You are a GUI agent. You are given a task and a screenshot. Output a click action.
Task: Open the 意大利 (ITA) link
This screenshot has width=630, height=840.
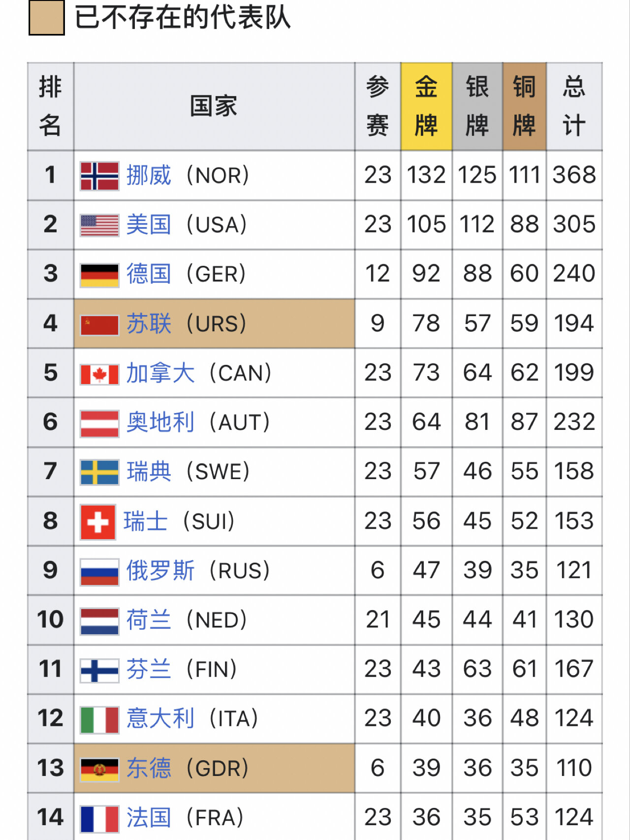point(160,719)
